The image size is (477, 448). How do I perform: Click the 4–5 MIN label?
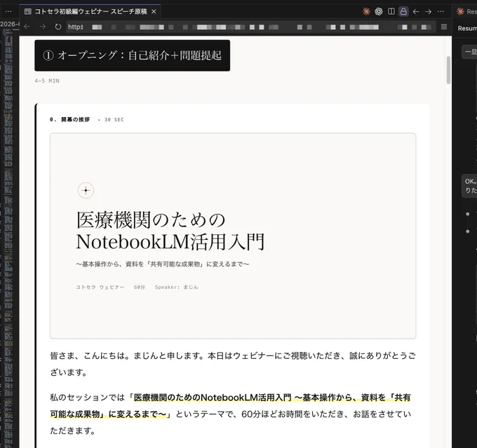coord(47,81)
